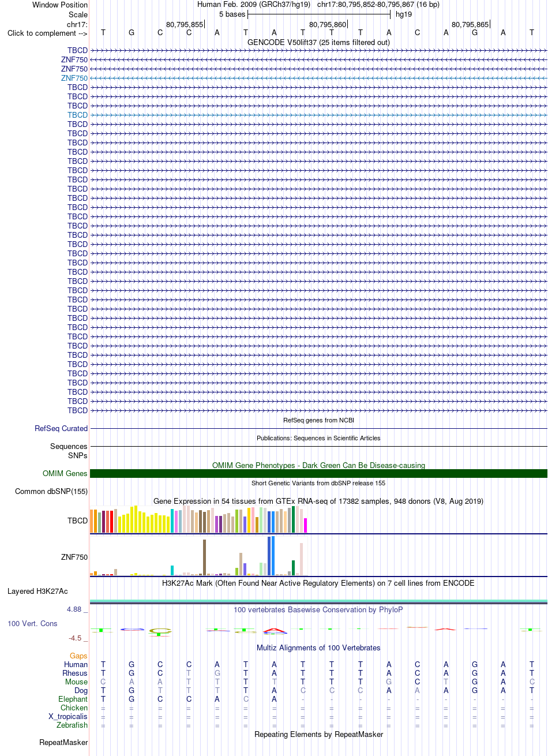Open OMIM Gene Phenotypes track title
This screenshot has height=756, width=548.
click(x=318, y=465)
